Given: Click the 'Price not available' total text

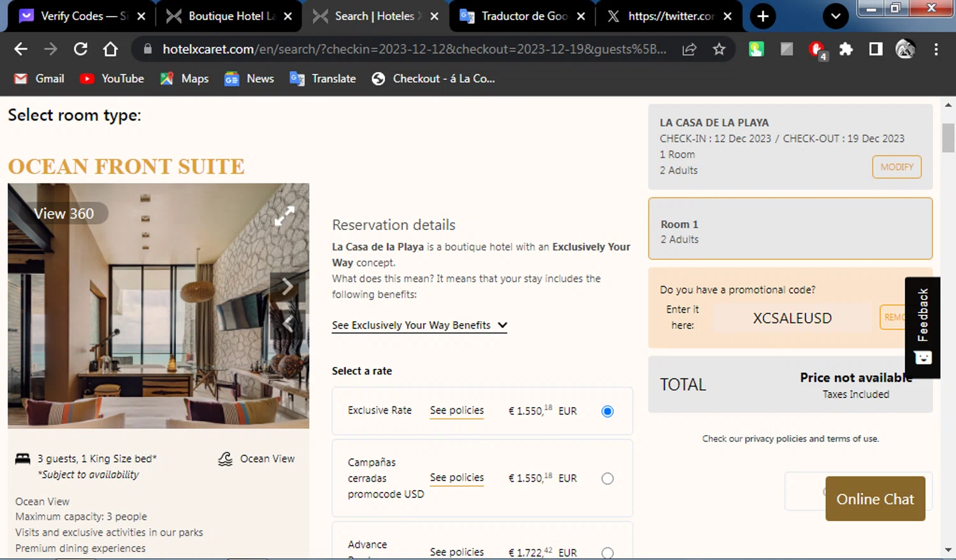Looking at the screenshot, I should click(x=856, y=378).
